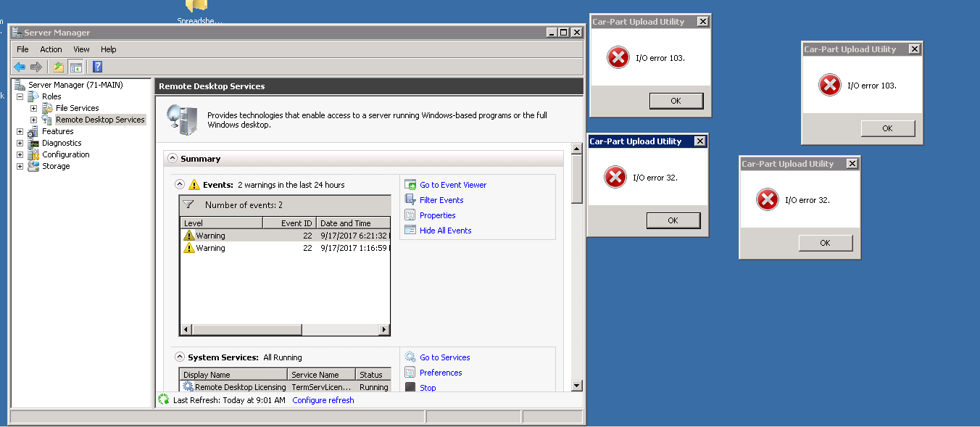The width and height of the screenshot is (980, 427).
Task: Click the Go to Event Viewer icon
Action: [x=410, y=185]
